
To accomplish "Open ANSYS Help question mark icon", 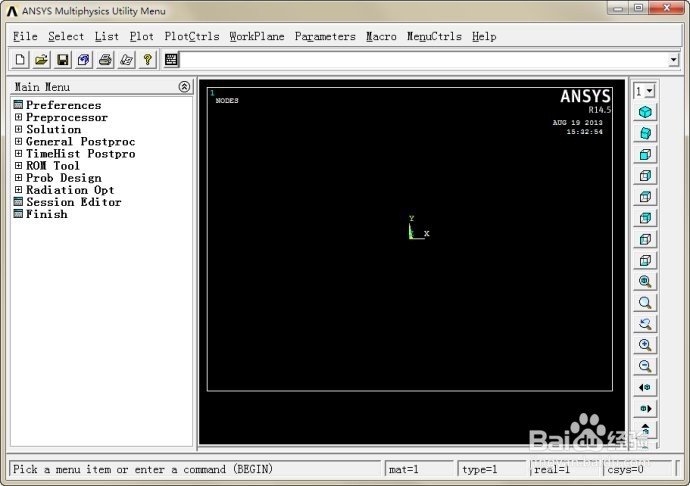I will coord(147,60).
